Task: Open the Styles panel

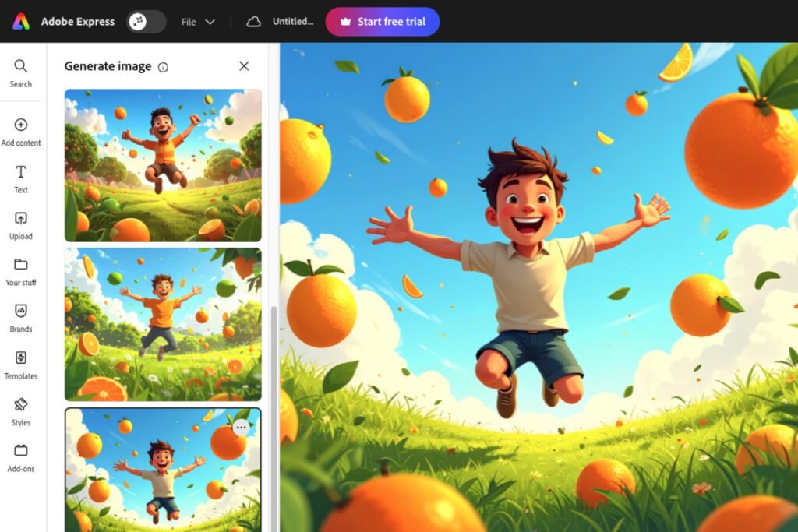Action: point(21,411)
